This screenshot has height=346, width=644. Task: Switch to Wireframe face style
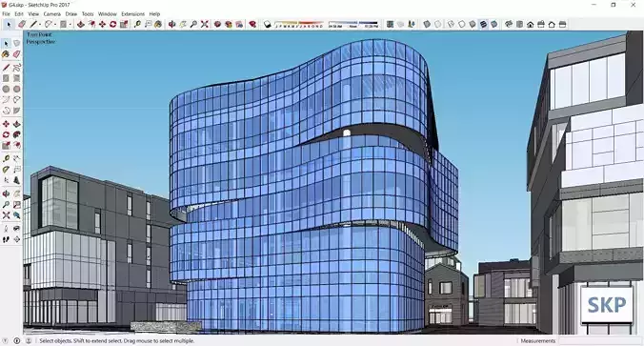451,25
